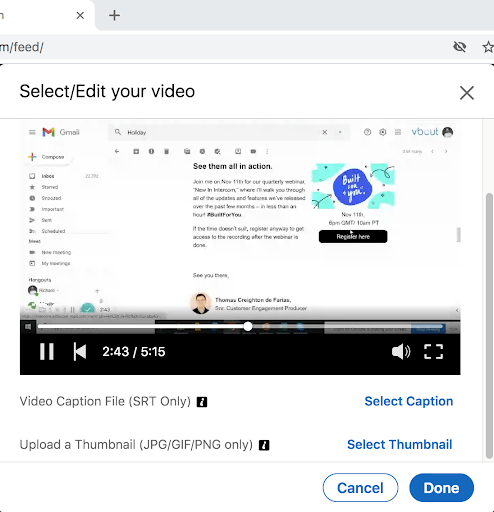494x512 pixels.
Task: Click the Register here button in video
Action: [x=353, y=236]
